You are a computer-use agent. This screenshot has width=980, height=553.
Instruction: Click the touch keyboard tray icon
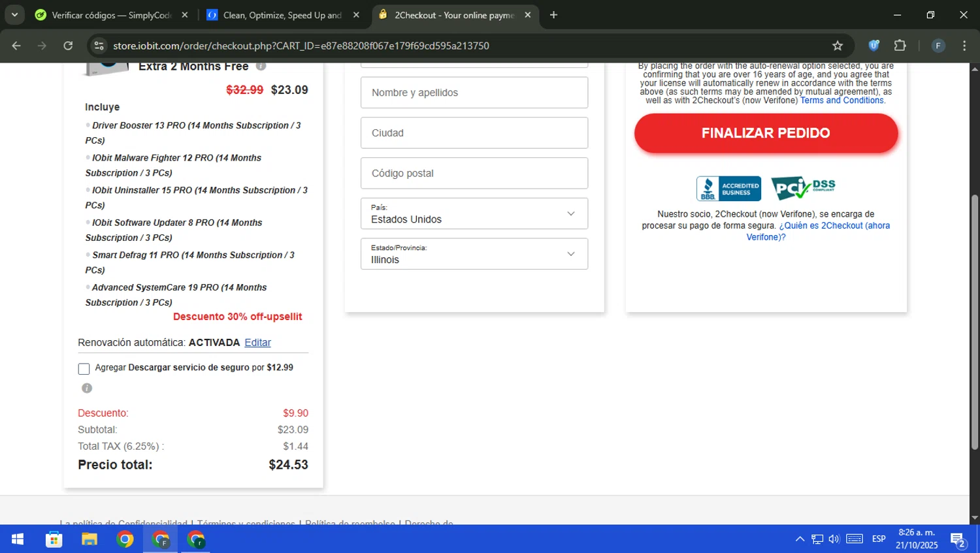[855, 539]
